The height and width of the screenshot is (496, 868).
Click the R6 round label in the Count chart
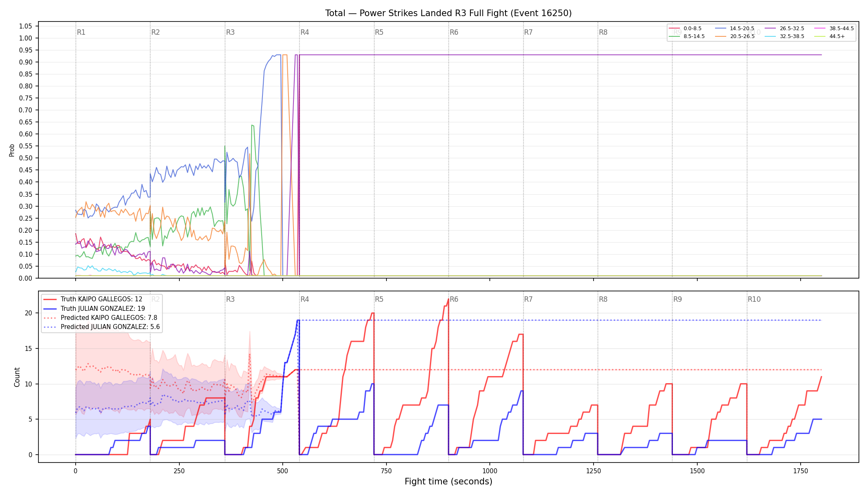(454, 299)
